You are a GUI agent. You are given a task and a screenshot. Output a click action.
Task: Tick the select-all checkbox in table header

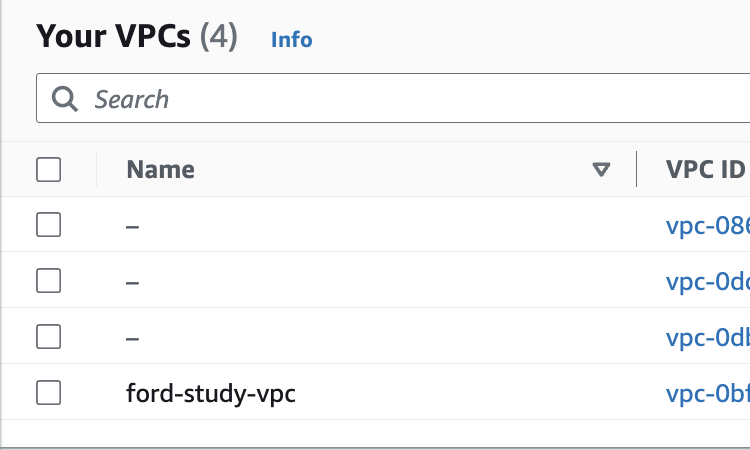pyautogui.click(x=48, y=169)
